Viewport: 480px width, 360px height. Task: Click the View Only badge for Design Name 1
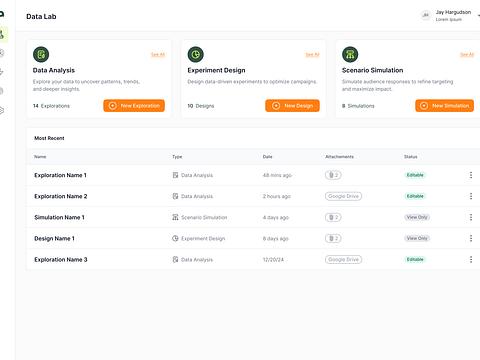click(x=417, y=238)
